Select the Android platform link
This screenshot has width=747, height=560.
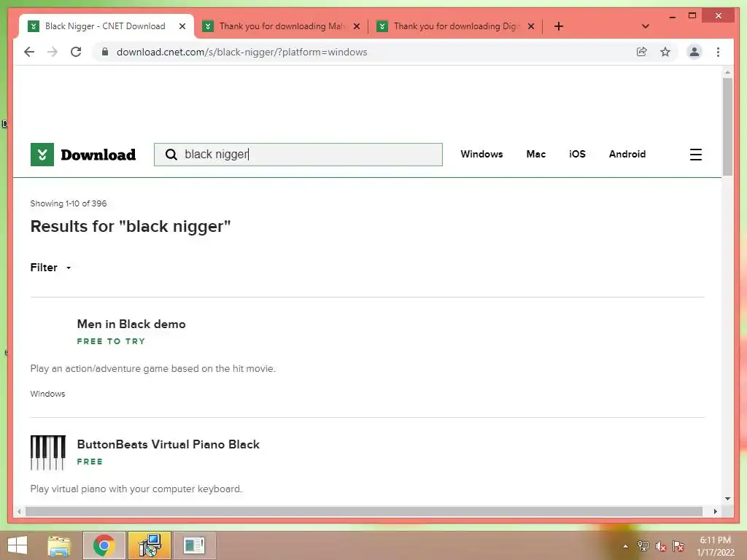627,154
